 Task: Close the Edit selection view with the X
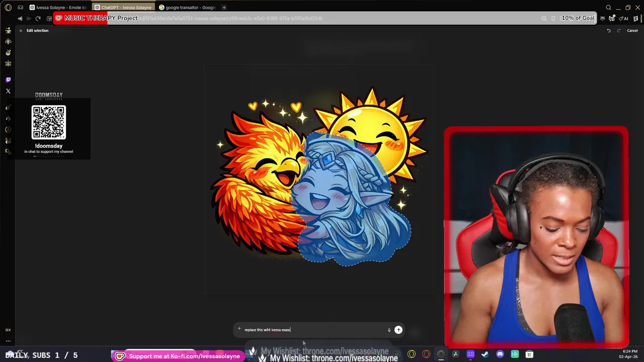(x=21, y=31)
